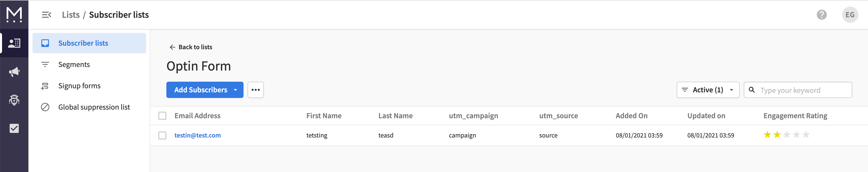Open the checkmark tasks sidebar icon
The height and width of the screenshot is (172, 868).
click(x=14, y=128)
